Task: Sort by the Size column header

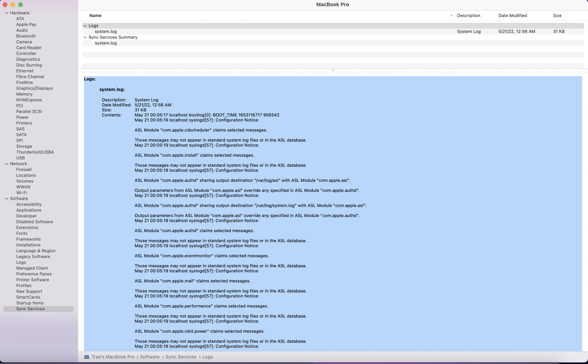Action: point(557,16)
